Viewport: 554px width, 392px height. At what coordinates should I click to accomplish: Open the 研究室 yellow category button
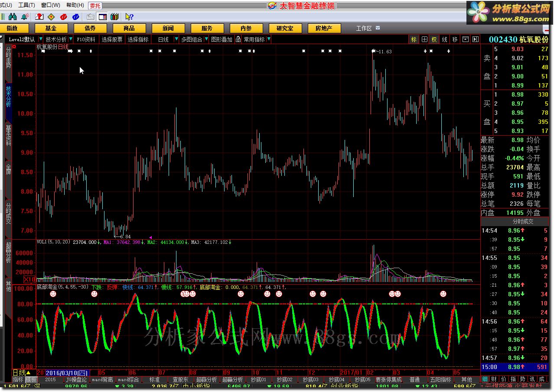pyautogui.click(x=285, y=29)
